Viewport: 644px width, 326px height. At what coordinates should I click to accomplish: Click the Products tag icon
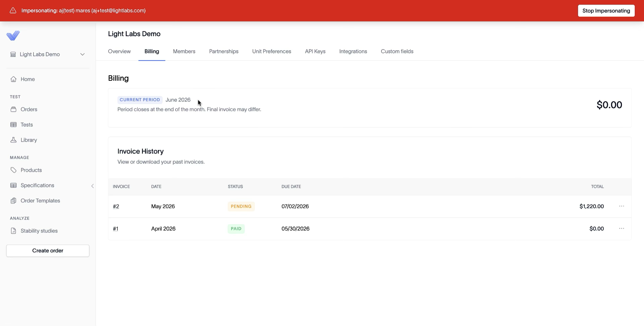[x=13, y=170]
